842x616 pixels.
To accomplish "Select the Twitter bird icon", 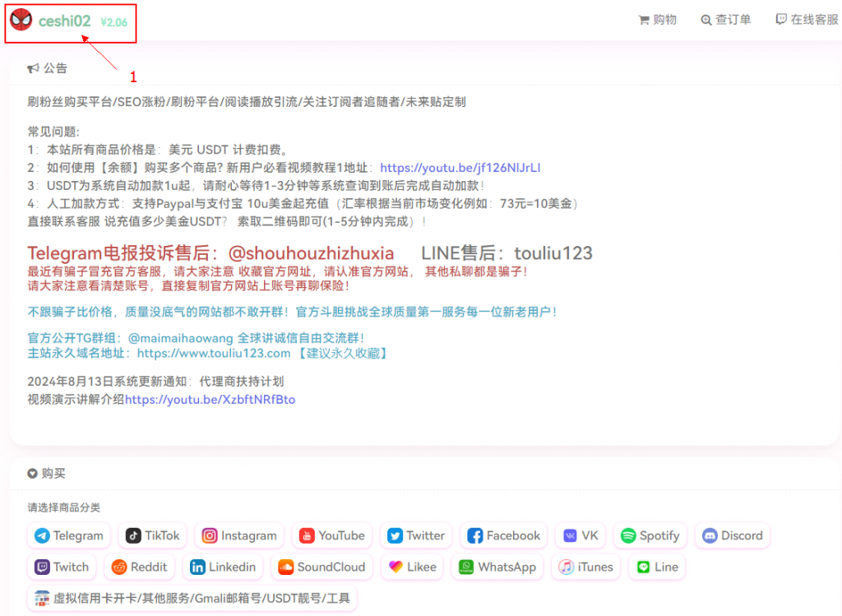I will point(395,535).
